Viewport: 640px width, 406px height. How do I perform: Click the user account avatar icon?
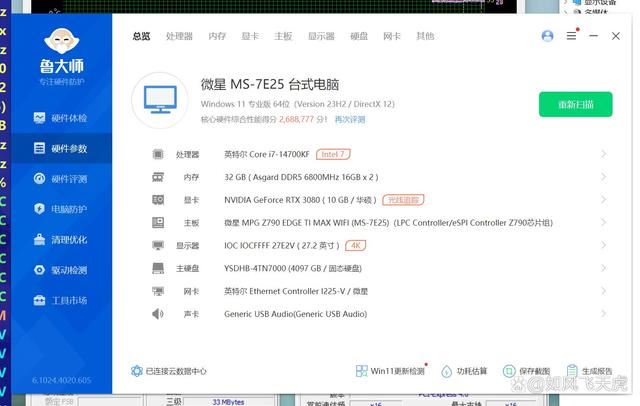[547, 36]
